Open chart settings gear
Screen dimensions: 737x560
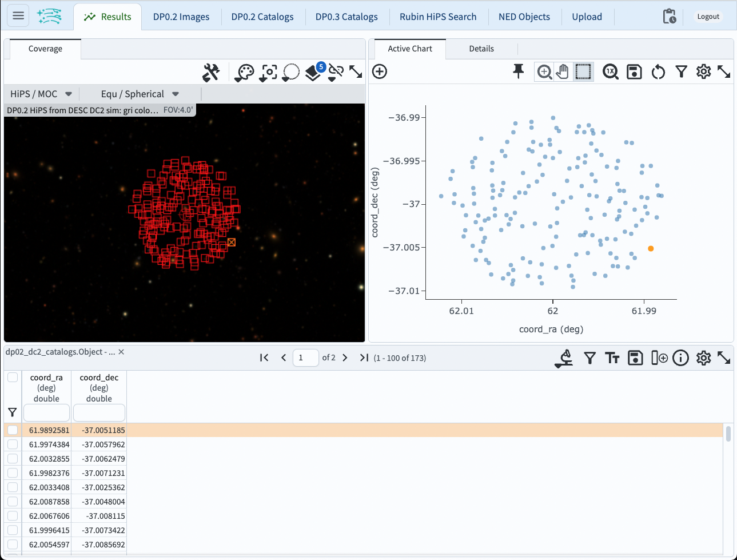click(x=703, y=72)
